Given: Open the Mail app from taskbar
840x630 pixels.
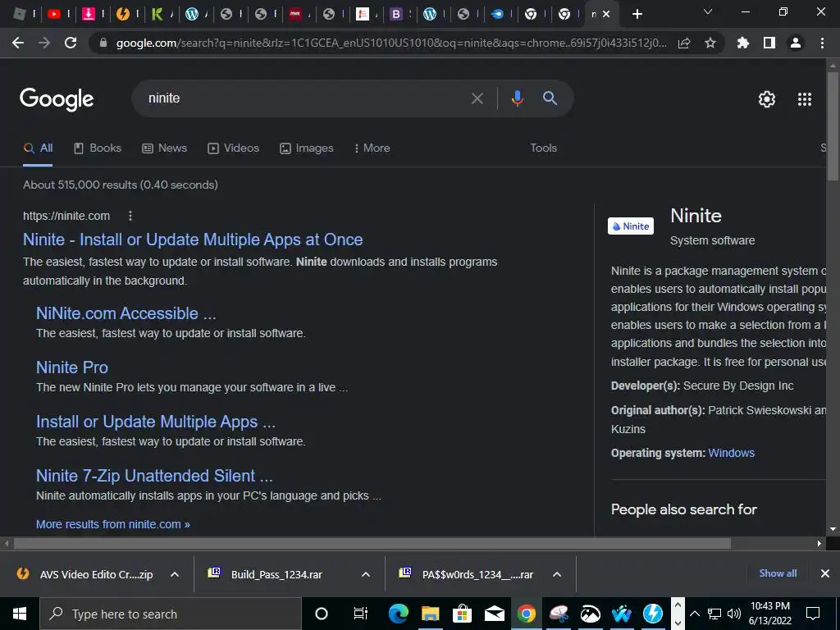Looking at the screenshot, I should [494, 614].
